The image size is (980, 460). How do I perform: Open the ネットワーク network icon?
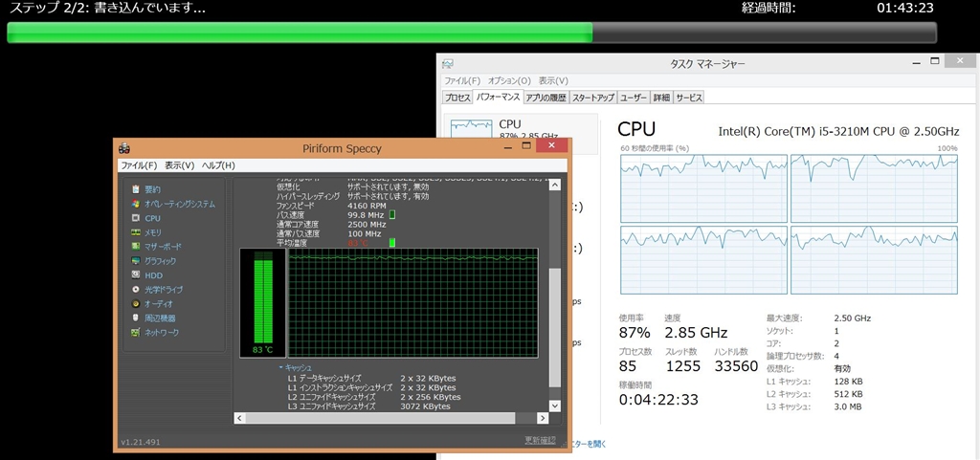tap(136, 332)
